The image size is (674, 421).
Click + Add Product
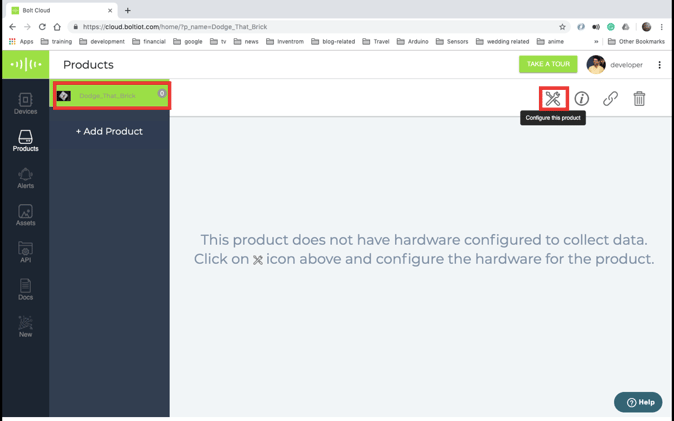(x=109, y=131)
